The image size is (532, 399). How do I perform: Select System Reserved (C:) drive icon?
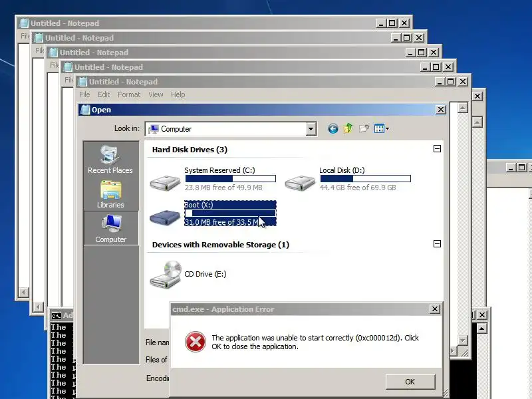click(x=165, y=183)
